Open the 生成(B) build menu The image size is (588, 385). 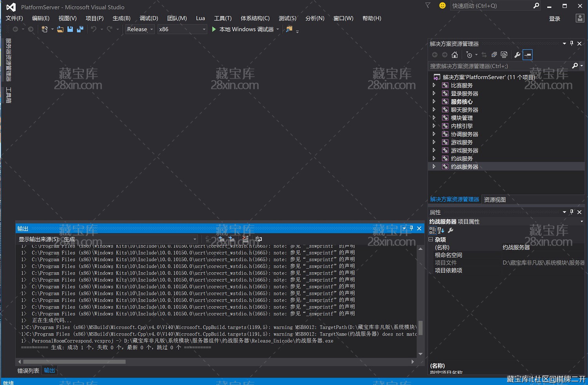click(121, 18)
